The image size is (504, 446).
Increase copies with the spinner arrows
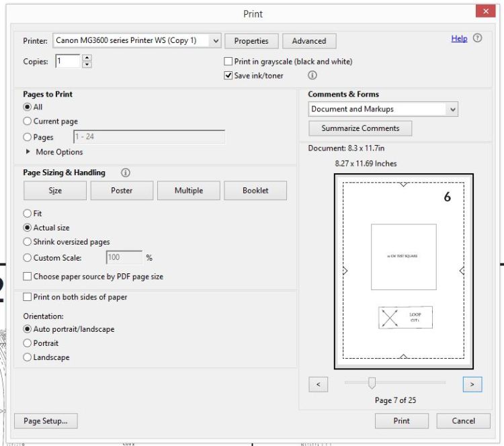coord(86,58)
